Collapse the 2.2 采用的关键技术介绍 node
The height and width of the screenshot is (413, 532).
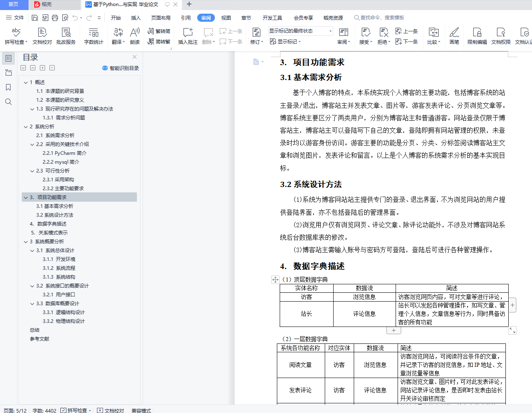[x=32, y=144]
